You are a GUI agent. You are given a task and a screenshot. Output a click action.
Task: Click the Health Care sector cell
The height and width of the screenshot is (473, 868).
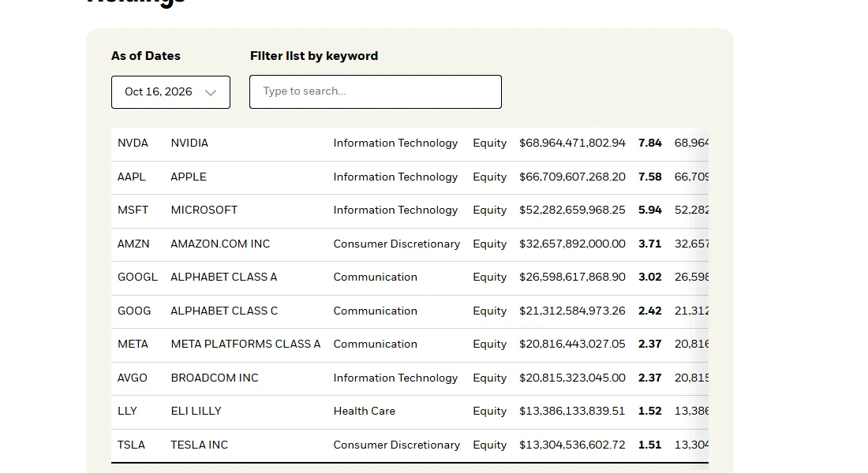[365, 411]
